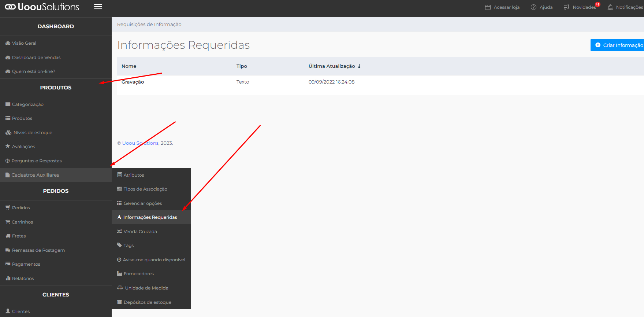Click the Cadastros Auxiliares file icon
This screenshot has width=644, height=317.
(7, 175)
